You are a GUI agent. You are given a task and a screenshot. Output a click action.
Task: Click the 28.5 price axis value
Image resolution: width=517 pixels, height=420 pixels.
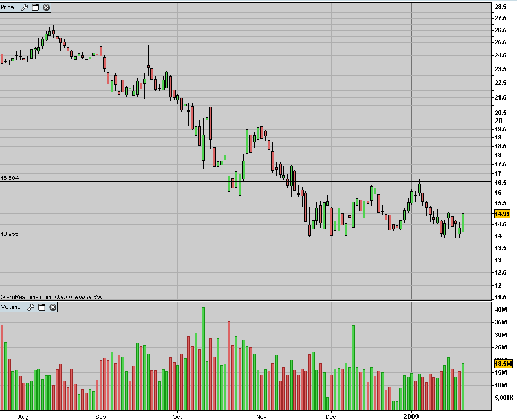point(501,7)
